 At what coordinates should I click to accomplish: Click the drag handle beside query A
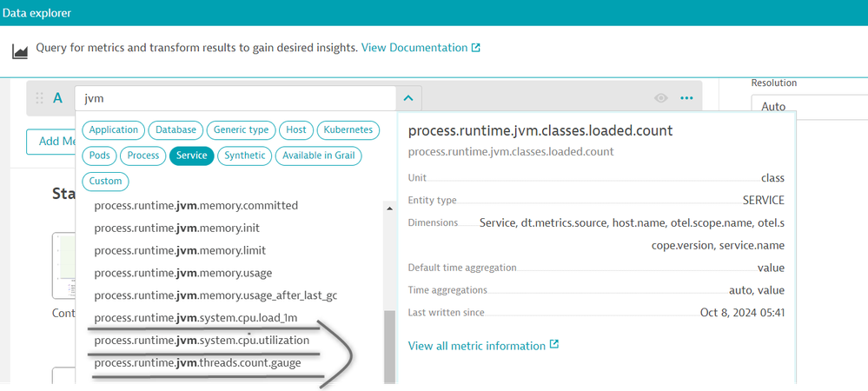tap(39, 98)
